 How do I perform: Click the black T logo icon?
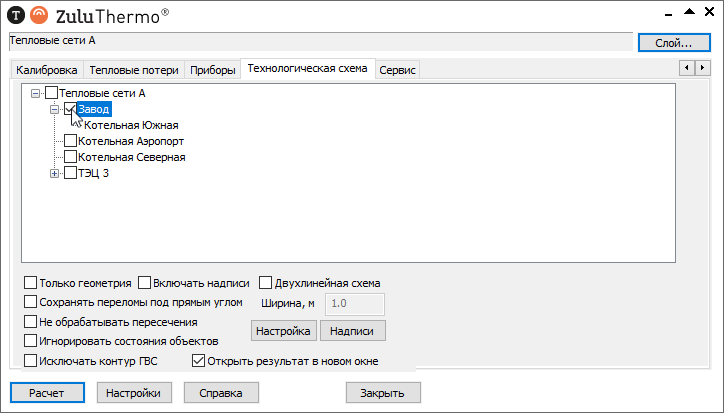click(16, 15)
